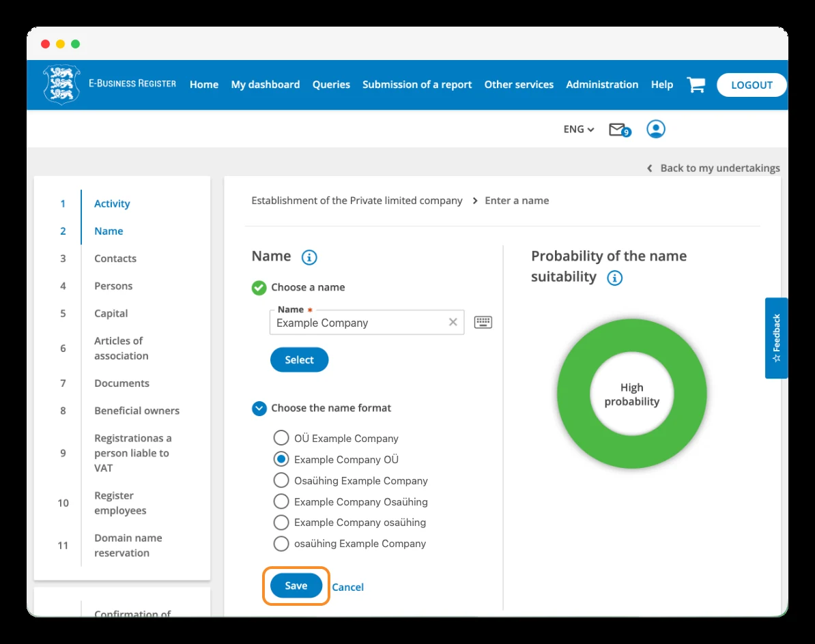Click the green check beside Choose a name
The height and width of the screenshot is (644, 815).
tap(259, 288)
